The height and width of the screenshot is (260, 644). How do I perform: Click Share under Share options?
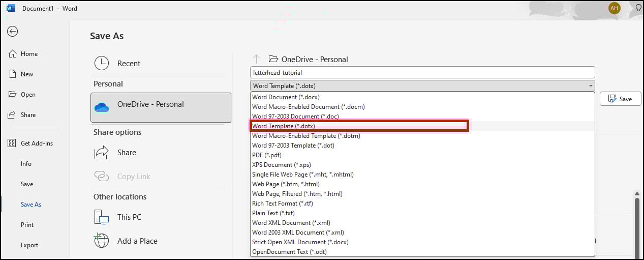point(126,153)
